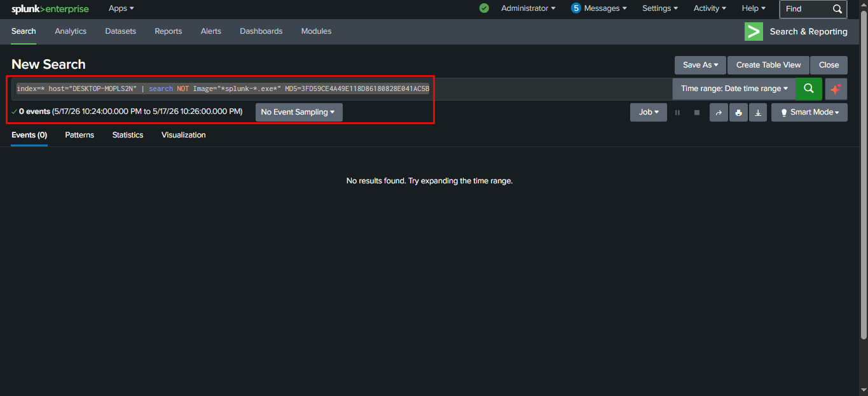
Task: Switch to the Visualization tab
Action: click(x=184, y=135)
